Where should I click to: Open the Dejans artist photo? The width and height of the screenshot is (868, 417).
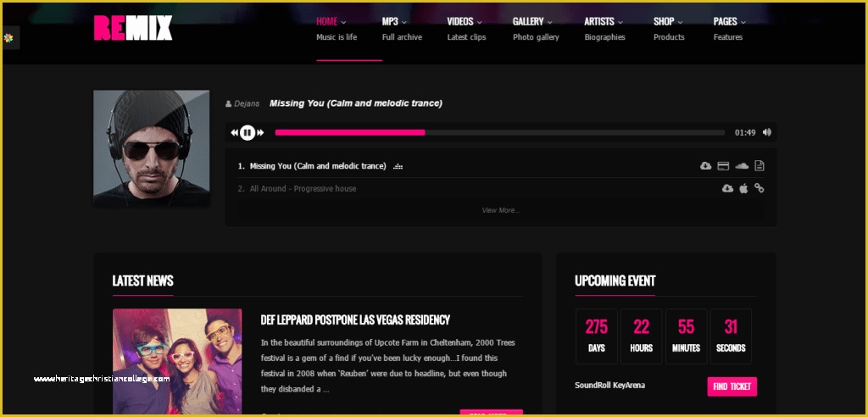click(151, 149)
